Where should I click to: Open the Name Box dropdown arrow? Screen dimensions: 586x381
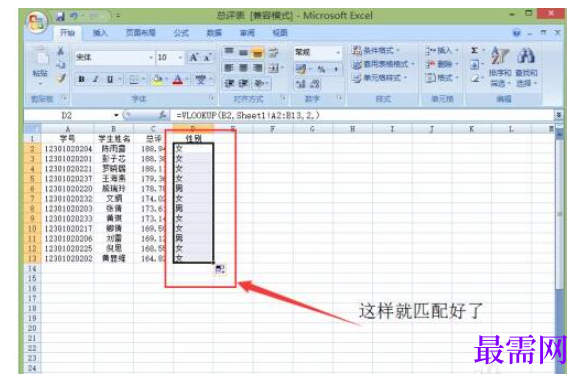click(x=116, y=115)
